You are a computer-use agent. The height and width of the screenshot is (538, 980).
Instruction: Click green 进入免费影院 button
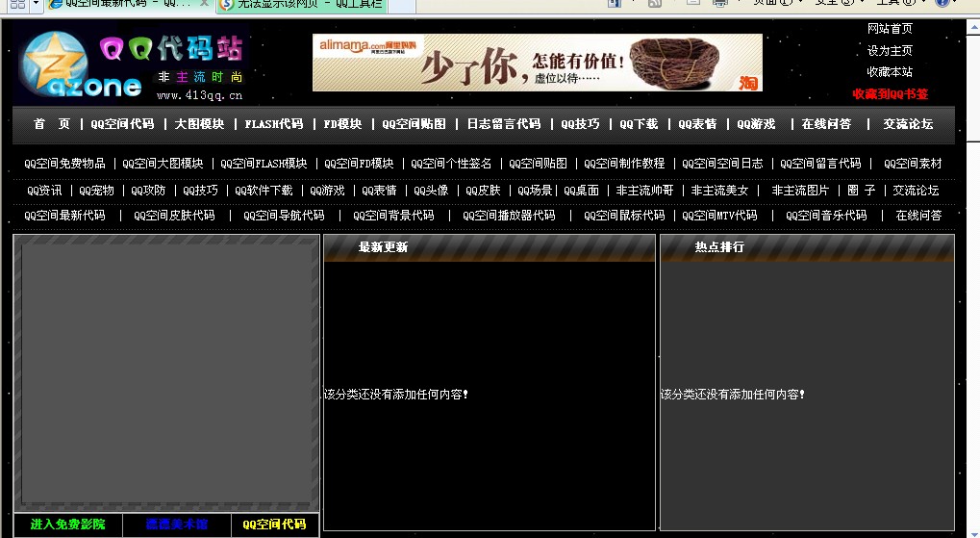tap(67, 525)
